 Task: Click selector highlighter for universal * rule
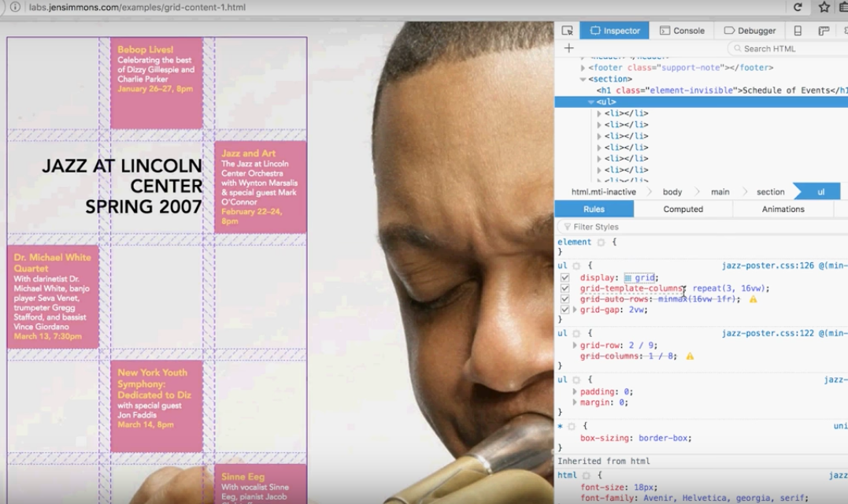click(571, 427)
